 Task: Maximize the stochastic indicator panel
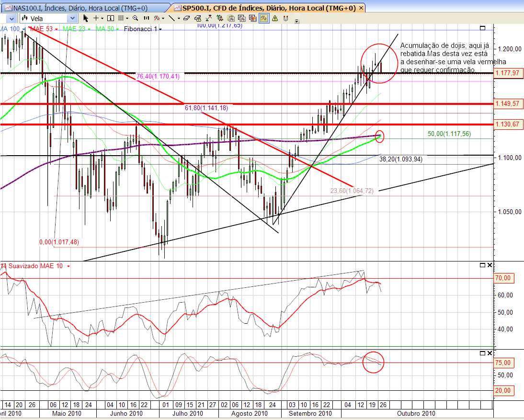pos(482,353)
